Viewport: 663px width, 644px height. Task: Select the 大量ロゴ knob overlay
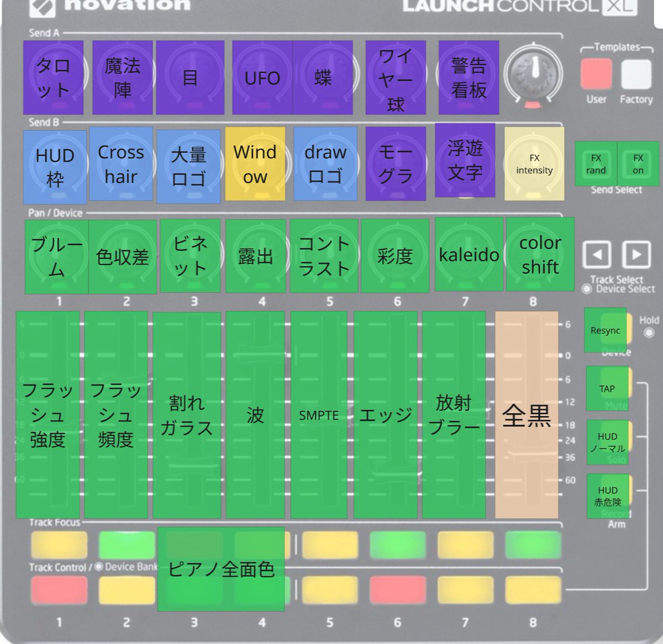[188, 167]
